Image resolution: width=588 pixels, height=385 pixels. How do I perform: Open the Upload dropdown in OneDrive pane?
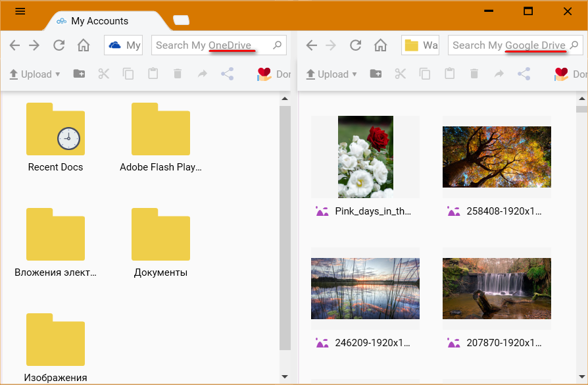pos(34,74)
